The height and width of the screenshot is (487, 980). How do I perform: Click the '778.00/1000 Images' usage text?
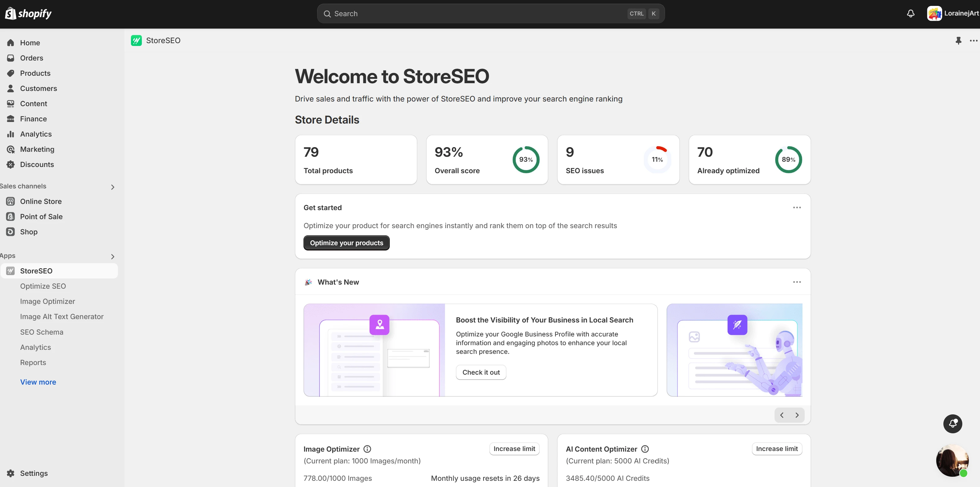tap(337, 478)
